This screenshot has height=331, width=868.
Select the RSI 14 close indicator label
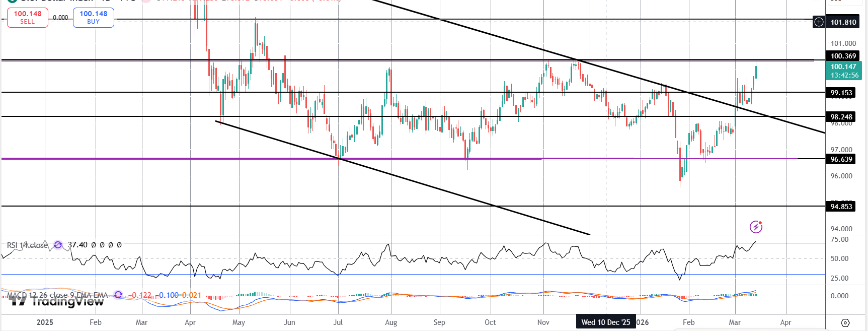27,245
